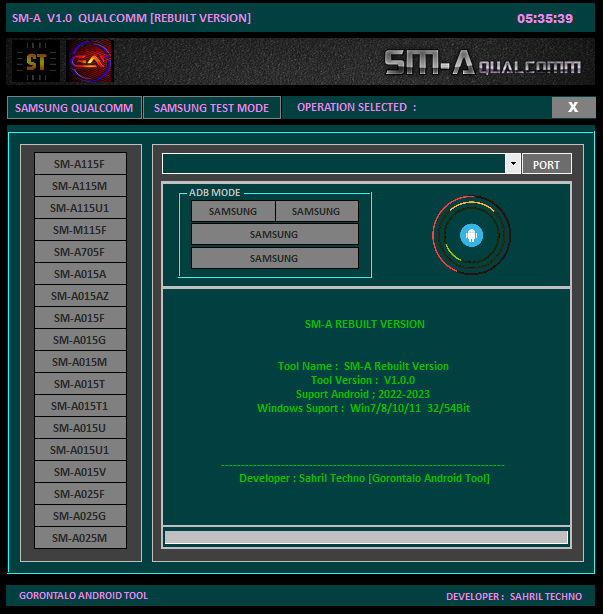Screen dimensions: 603x614
Task: Close the tool with X button
Action: [573, 107]
